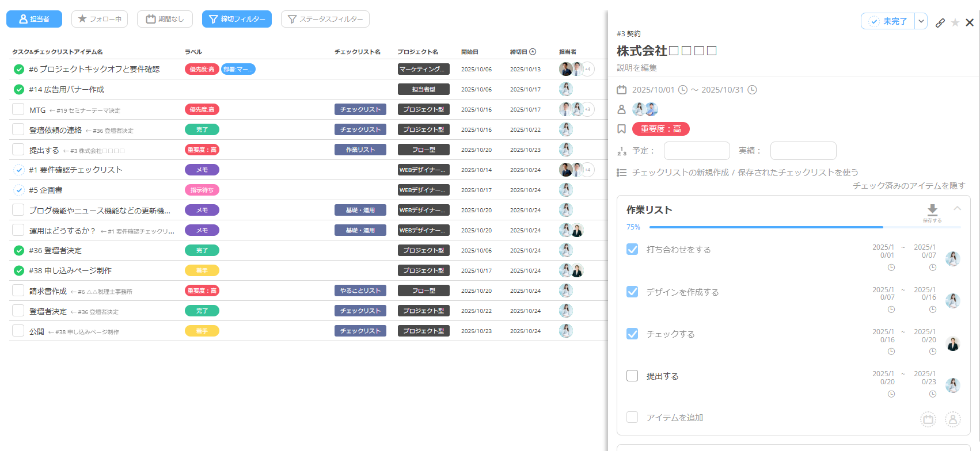980x451 pixels.
Task: Click the label bookmark icon in detail panel
Action: point(621,129)
